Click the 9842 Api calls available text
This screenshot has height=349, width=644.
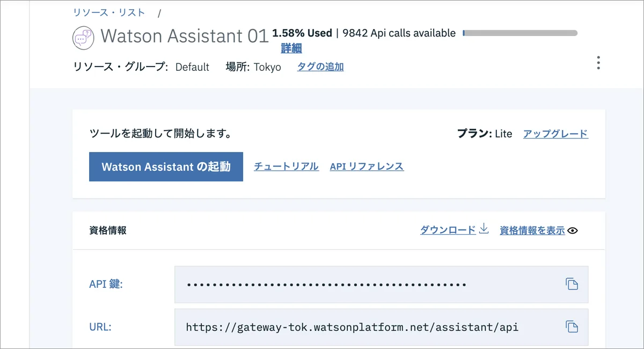[399, 33]
